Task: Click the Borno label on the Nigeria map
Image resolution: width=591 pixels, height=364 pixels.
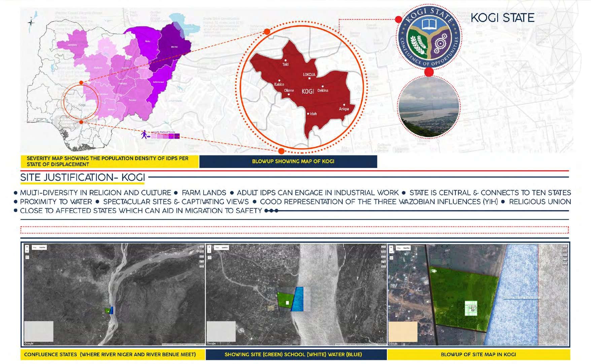Action: pos(174,47)
